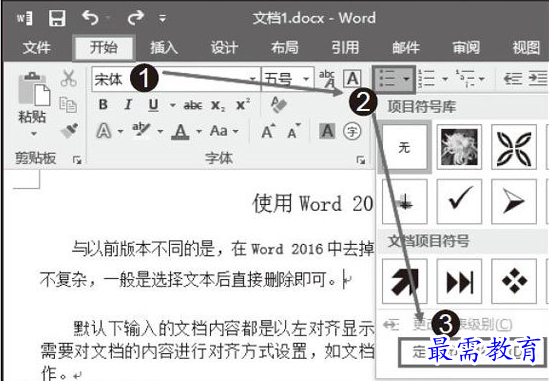Viewport: 549px width, 381px height.
Task: Decrease paragraph indent
Action: tap(513, 79)
